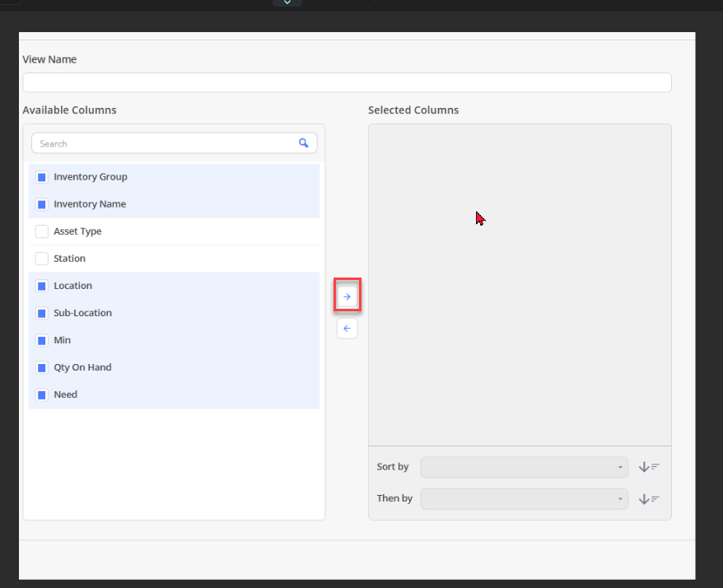
Task: Select the 'Location' label text
Action: click(72, 286)
